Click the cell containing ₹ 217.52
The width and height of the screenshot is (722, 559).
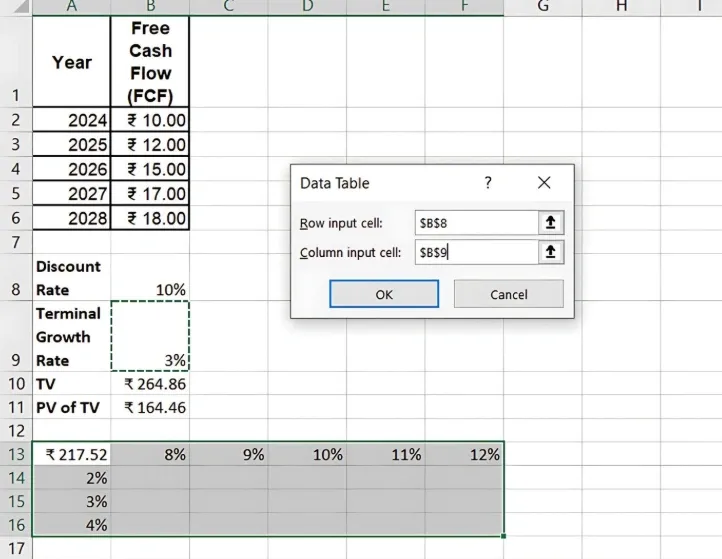(72, 454)
